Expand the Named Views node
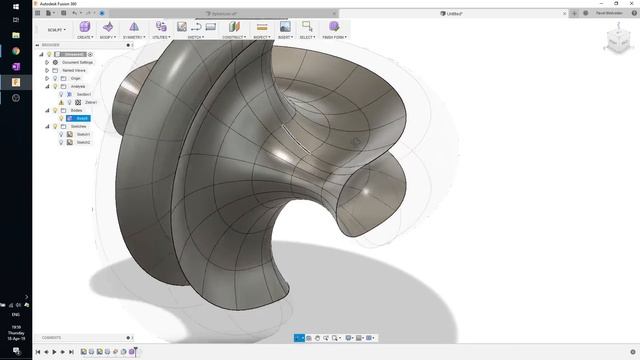The image size is (640, 360). tap(47, 70)
